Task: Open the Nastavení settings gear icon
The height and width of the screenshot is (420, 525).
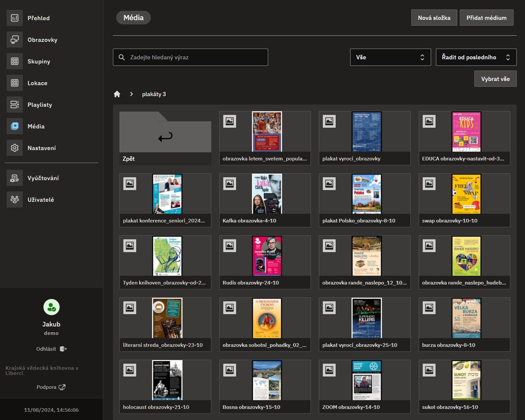Action: coord(15,148)
